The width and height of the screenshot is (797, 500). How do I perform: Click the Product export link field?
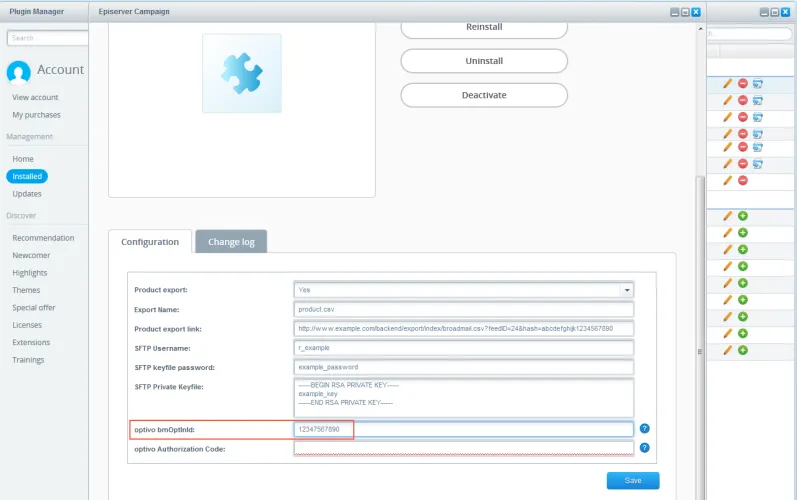[464, 329]
